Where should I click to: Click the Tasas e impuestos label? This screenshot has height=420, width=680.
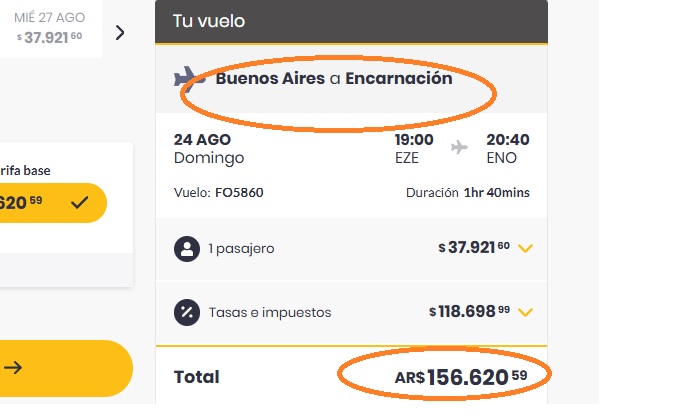tap(270, 312)
